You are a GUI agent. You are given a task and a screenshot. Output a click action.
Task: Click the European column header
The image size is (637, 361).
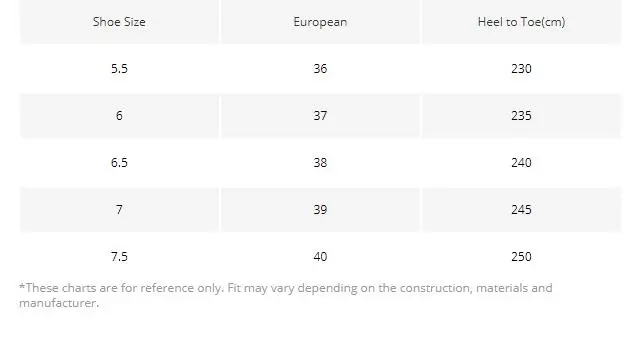(320, 22)
